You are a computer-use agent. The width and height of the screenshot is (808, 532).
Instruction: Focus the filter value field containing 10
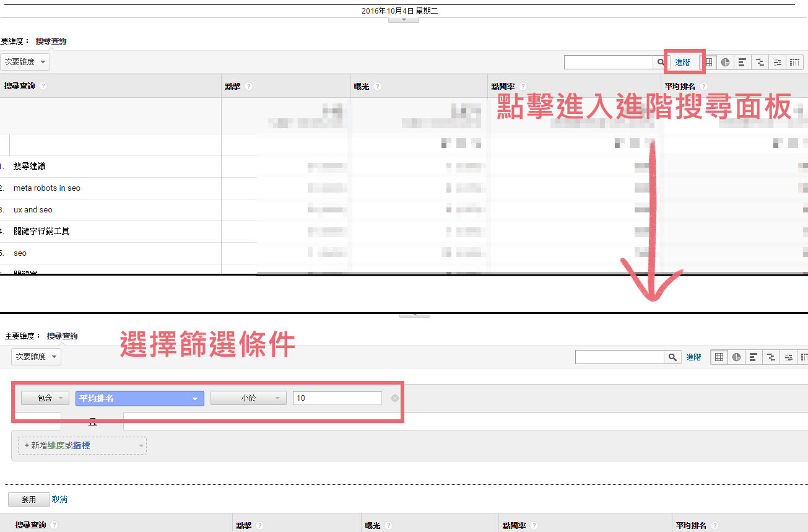[x=337, y=398]
